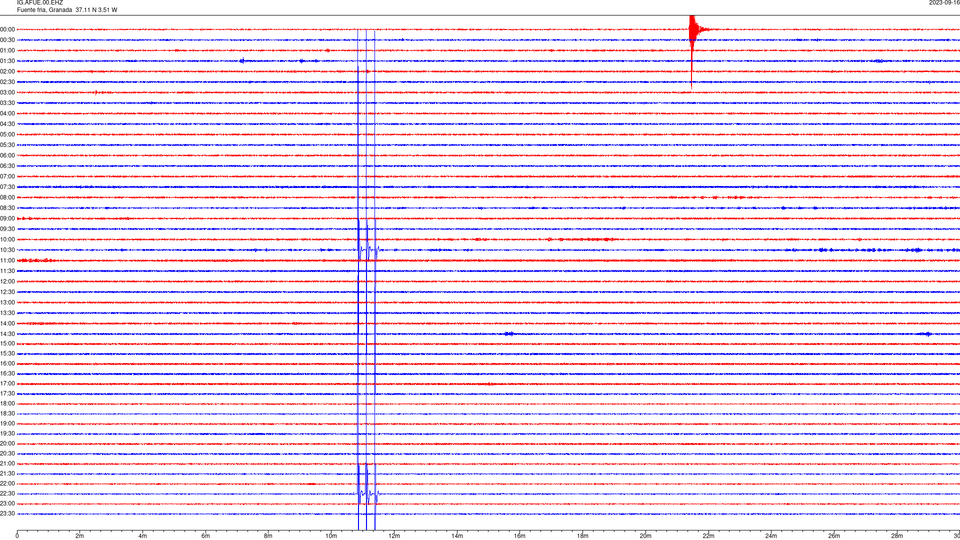Click the 18m tick label on the bottom axis
Viewport: 960px width, 540px height.
pos(583,536)
